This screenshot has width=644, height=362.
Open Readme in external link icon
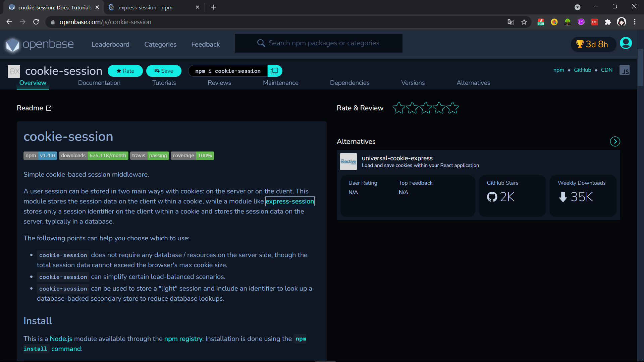(49, 108)
